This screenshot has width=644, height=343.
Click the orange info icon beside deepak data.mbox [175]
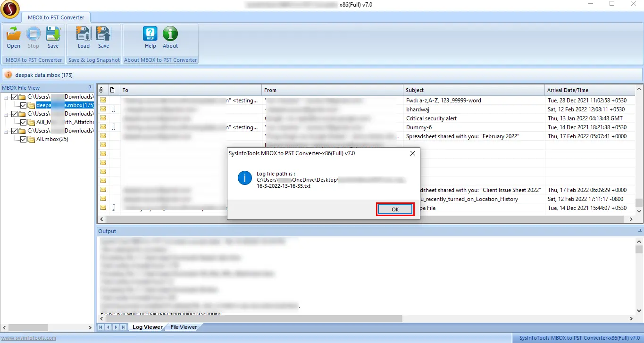[x=8, y=75]
